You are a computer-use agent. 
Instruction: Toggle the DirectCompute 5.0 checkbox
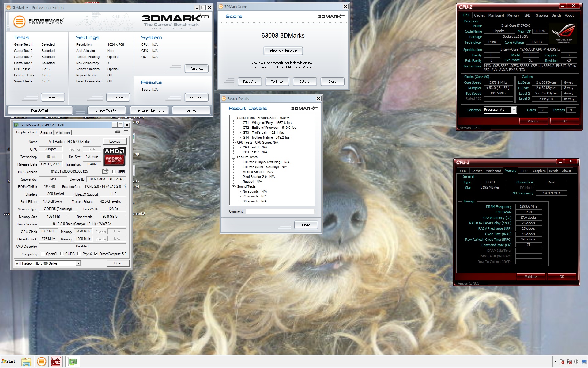[x=96, y=254]
